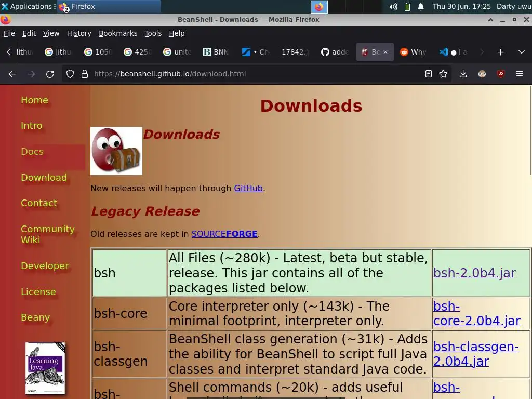The height and width of the screenshot is (399, 532).
Task: Open the Bookmarks menu
Action: (x=118, y=33)
